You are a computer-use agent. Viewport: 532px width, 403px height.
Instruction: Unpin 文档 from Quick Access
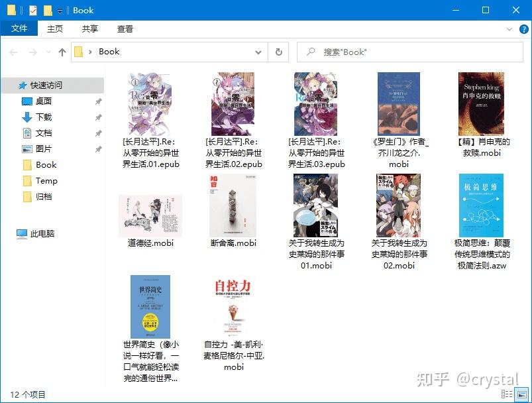coord(98,133)
